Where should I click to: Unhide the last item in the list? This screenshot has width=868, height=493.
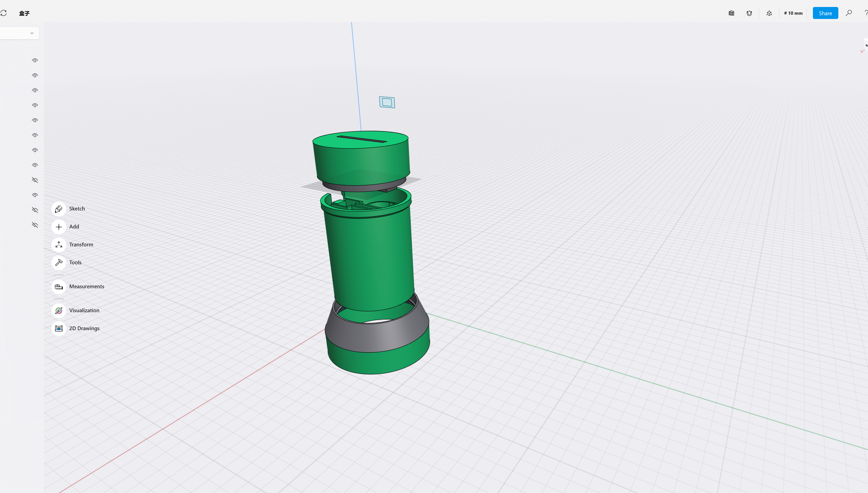pyautogui.click(x=35, y=225)
